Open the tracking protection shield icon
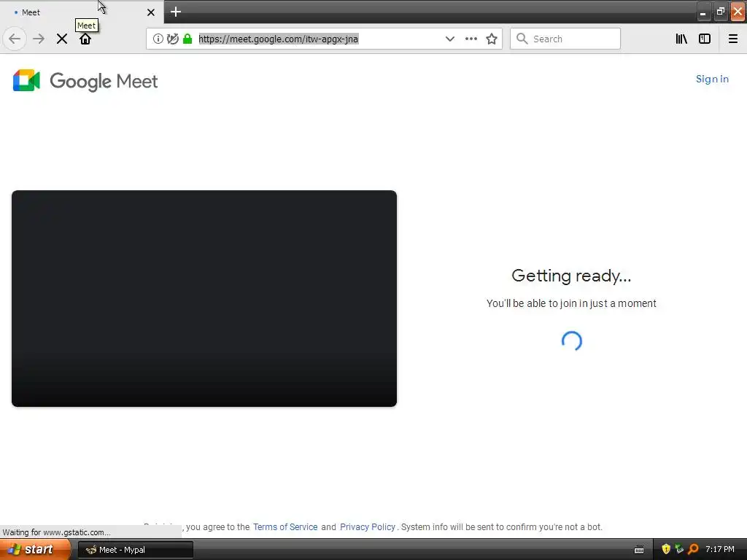 click(172, 39)
